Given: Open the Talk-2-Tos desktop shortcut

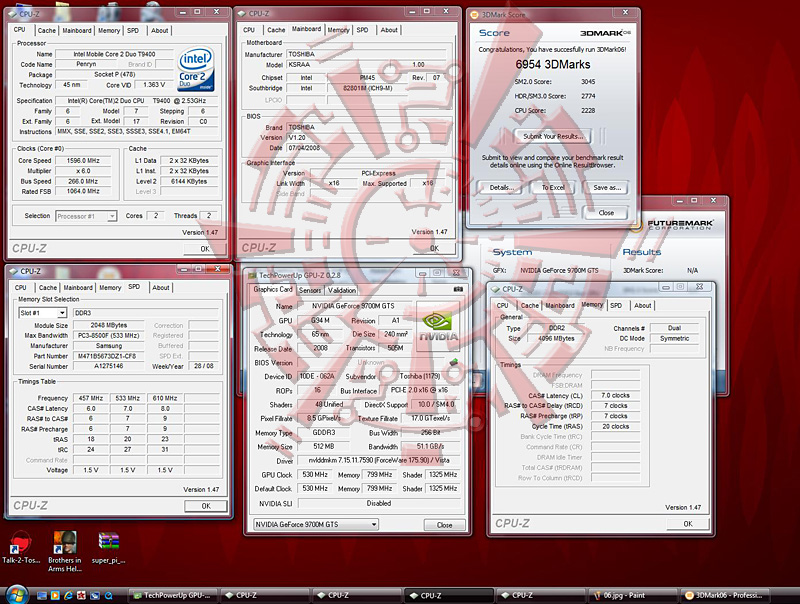Looking at the screenshot, I should click(20, 548).
